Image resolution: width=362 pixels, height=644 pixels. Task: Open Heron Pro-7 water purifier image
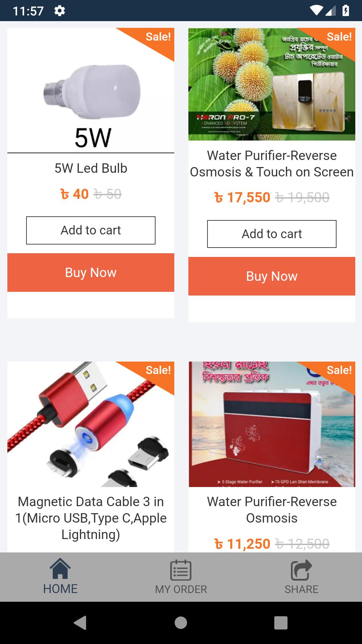272,84
